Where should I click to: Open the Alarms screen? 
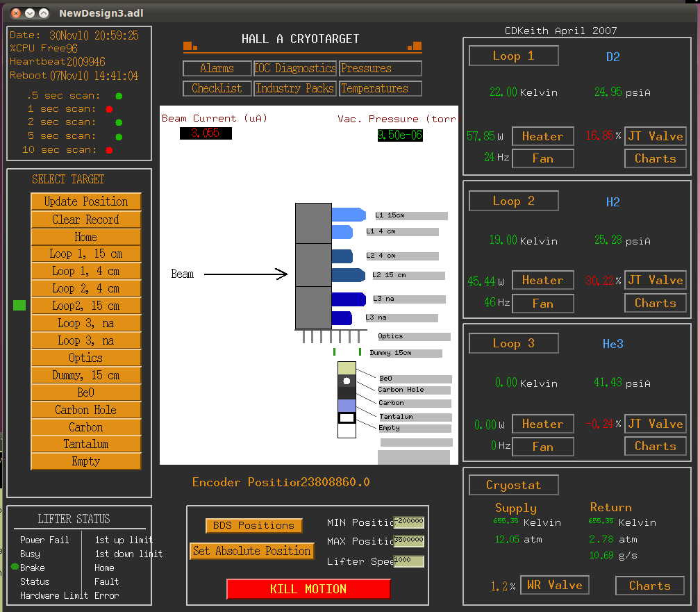click(217, 68)
